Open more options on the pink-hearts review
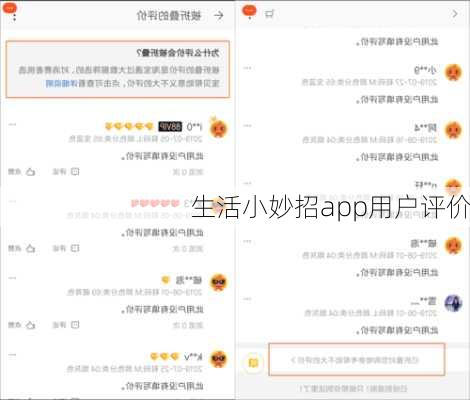470x400 pixels. click(x=12, y=201)
